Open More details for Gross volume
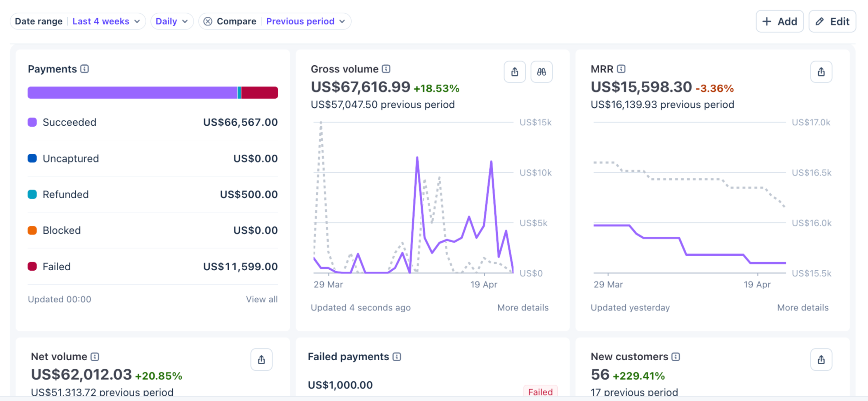868x401 pixels. coord(523,308)
